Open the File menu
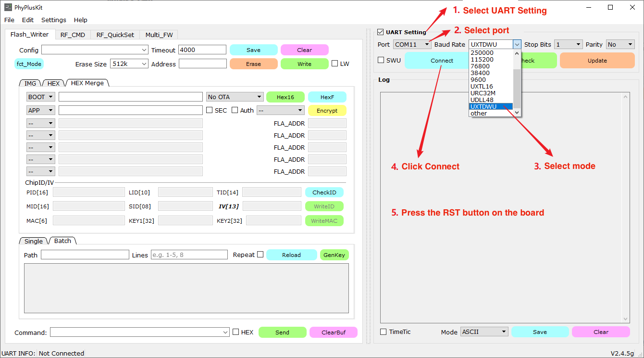 (9, 20)
